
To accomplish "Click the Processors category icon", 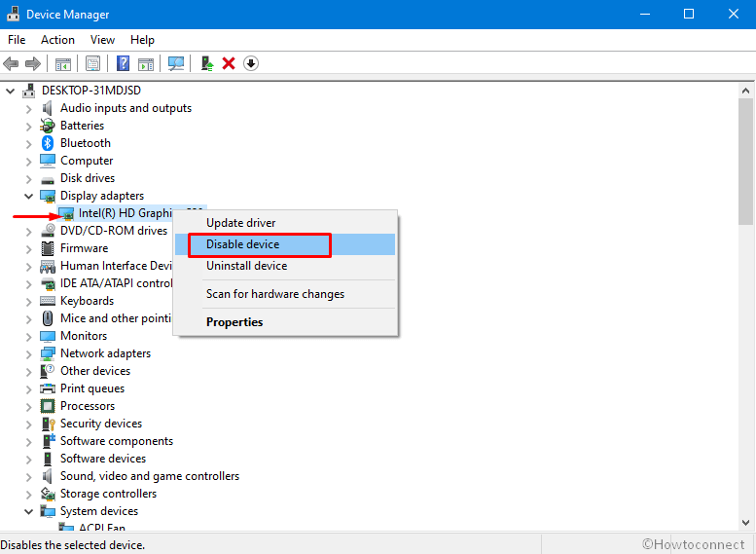I will coord(48,406).
